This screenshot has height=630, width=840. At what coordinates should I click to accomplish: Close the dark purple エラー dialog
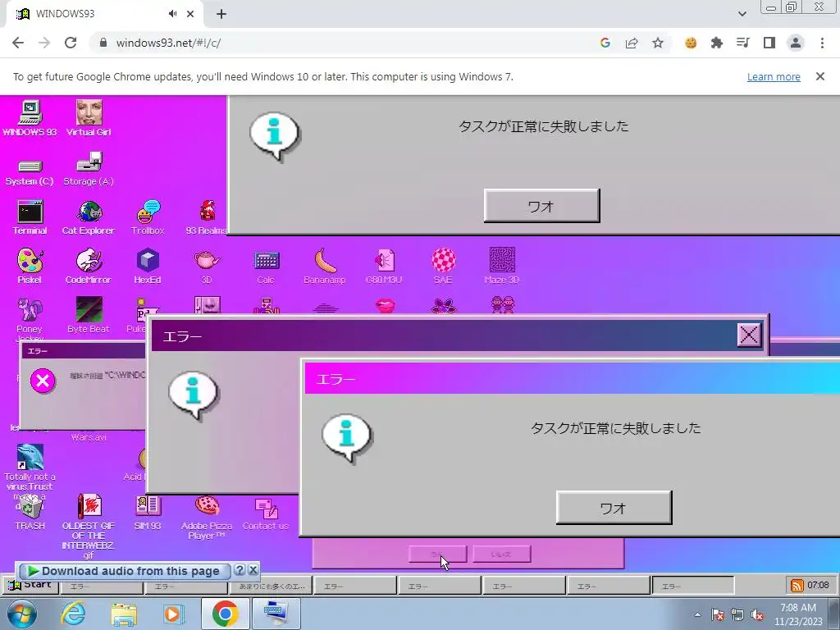[748, 336]
